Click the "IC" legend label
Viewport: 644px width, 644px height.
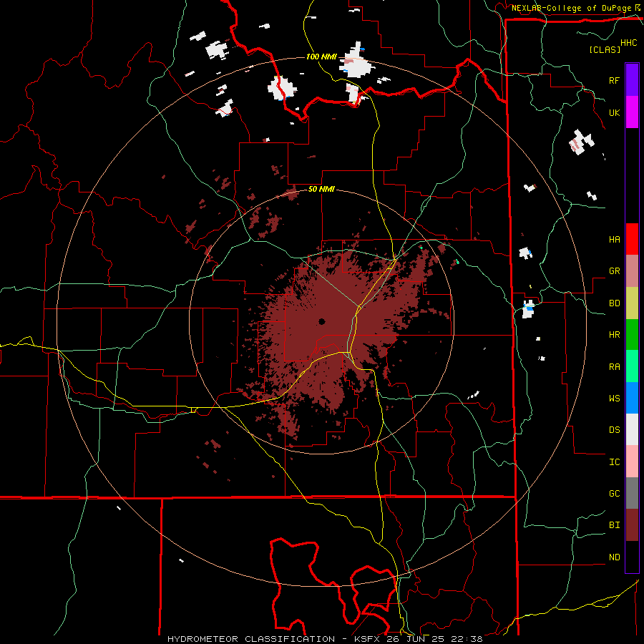(614, 462)
